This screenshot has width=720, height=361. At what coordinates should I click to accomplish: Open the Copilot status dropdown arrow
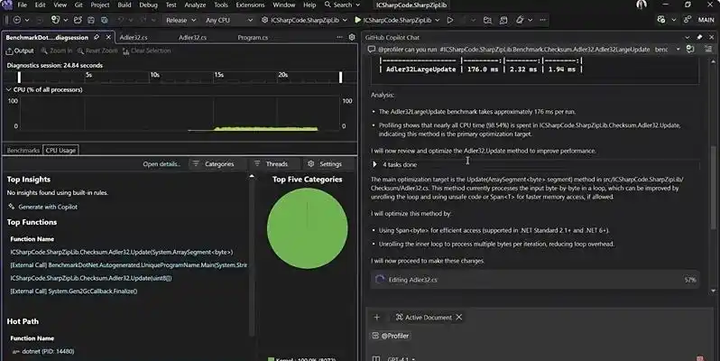coord(674,20)
